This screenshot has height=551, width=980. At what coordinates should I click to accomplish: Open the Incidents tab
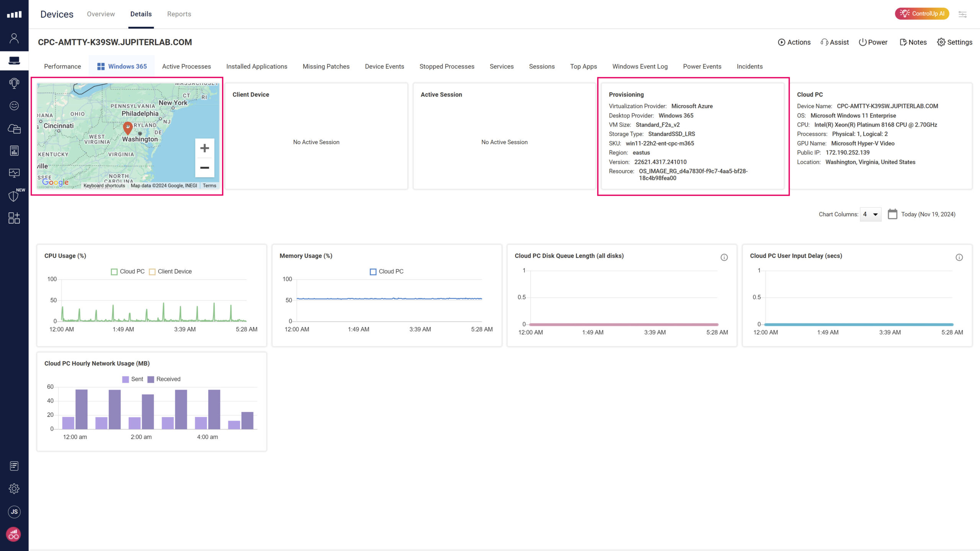point(750,66)
